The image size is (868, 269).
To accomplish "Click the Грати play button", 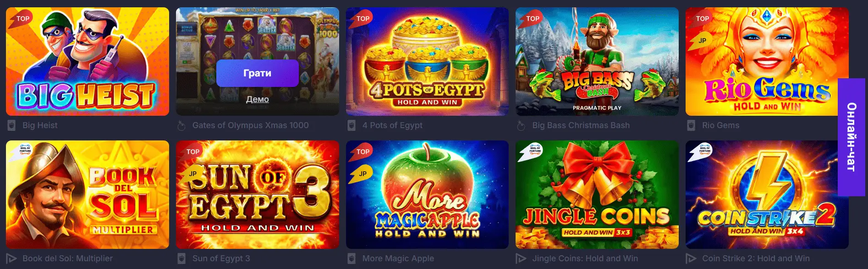I will [258, 73].
